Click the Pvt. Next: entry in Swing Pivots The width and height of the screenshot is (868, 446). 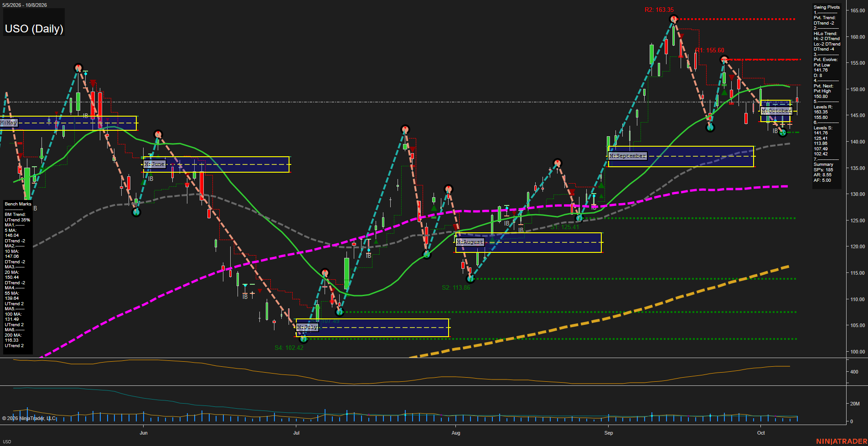[x=823, y=86]
